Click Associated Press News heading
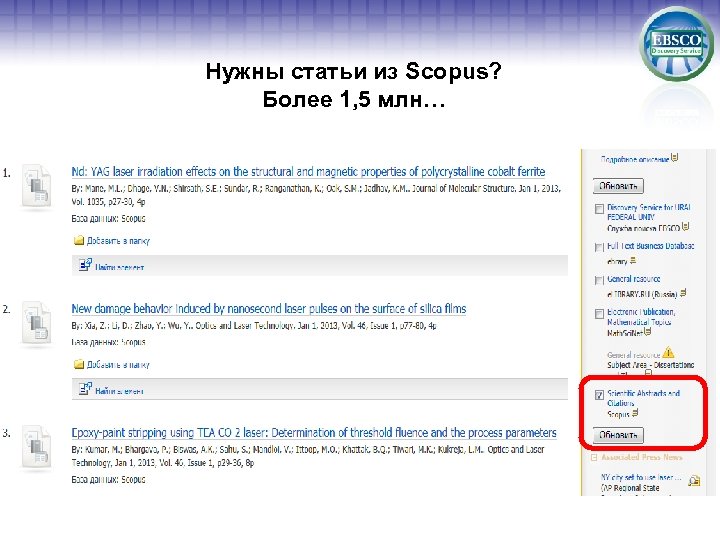Screen dimensions: 720x540 click(641, 457)
